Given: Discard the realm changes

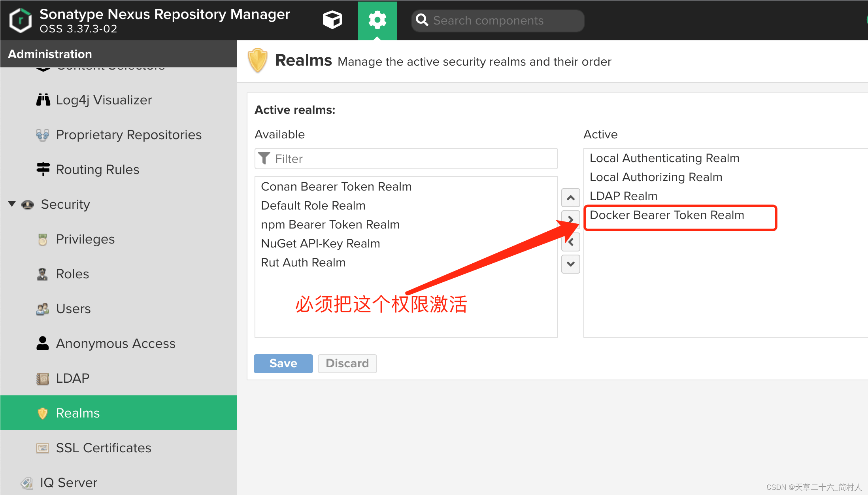Looking at the screenshot, I should tap(347, 363).
